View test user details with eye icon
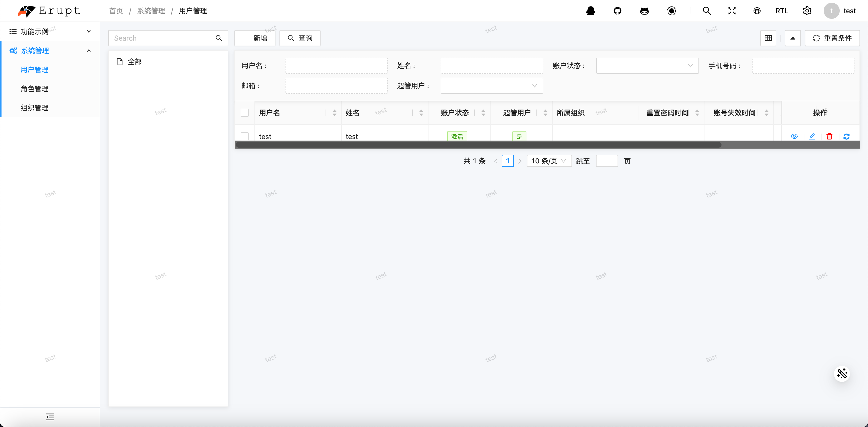The height and width of the screenshot is (427, 868). point(794,136)
